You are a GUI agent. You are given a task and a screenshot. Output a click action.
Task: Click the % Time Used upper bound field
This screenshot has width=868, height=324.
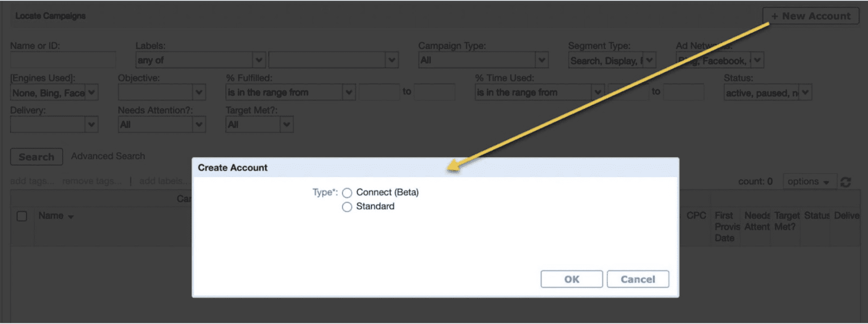(x=684, y=92)
